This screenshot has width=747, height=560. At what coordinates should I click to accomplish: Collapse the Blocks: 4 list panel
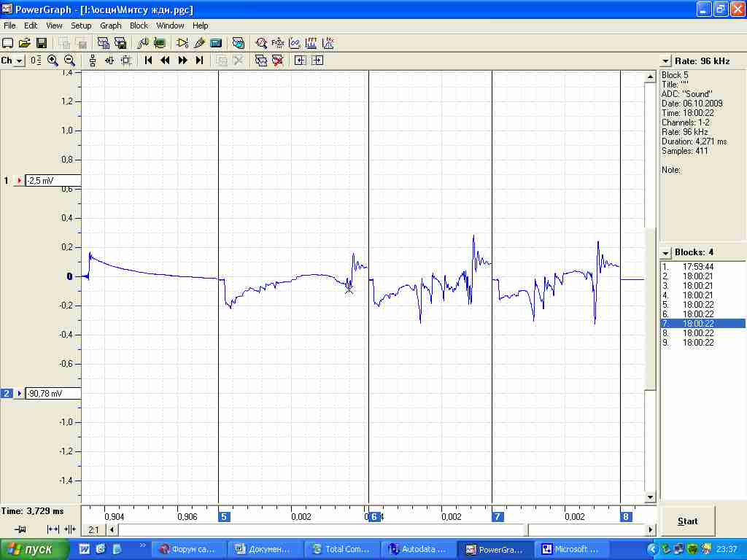pyautogui.click(x=665, y=252)
